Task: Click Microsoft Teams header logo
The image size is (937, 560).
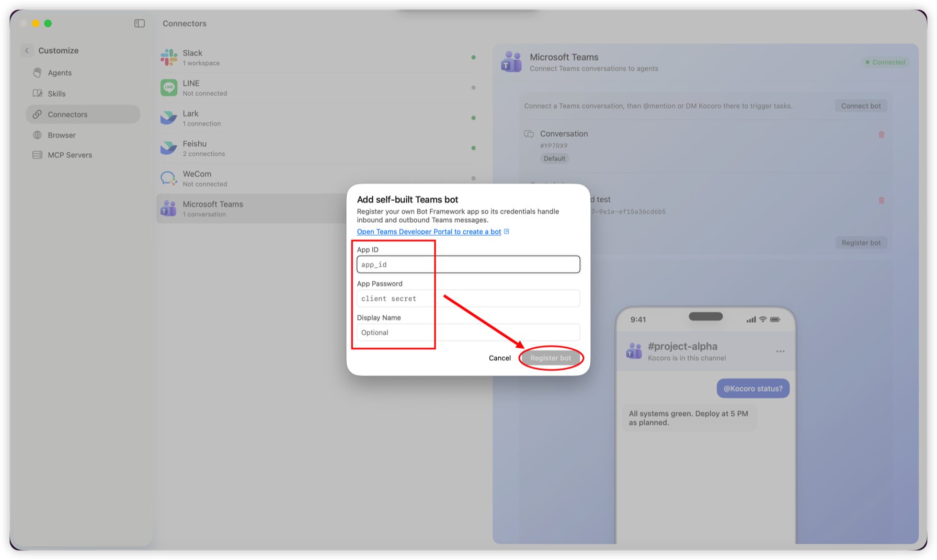Action: click(x=511, y=62)
